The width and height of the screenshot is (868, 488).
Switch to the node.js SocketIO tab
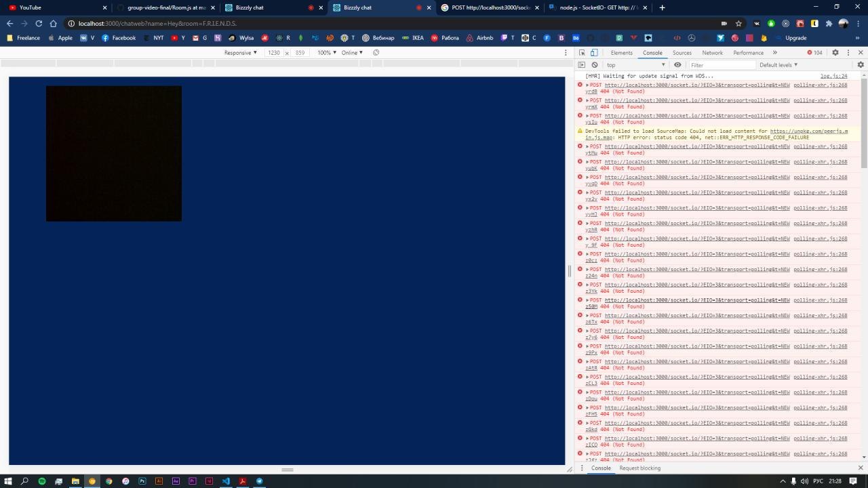tap(598, 7)
